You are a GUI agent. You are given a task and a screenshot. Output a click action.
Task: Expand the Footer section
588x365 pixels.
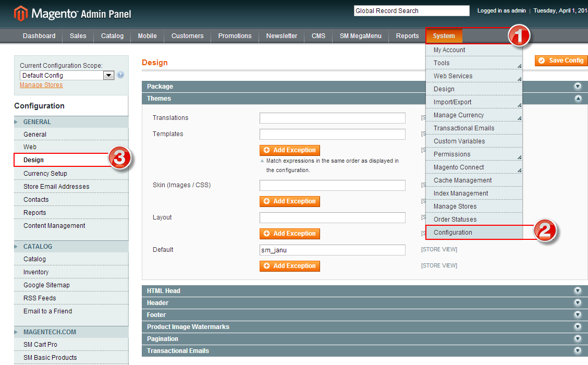point(578,315)
